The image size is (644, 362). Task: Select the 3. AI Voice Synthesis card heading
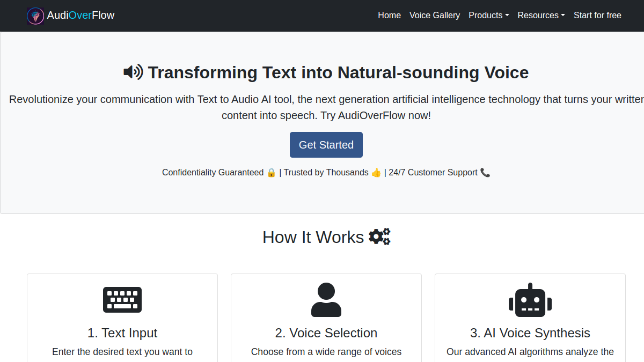tap(530, 333)
